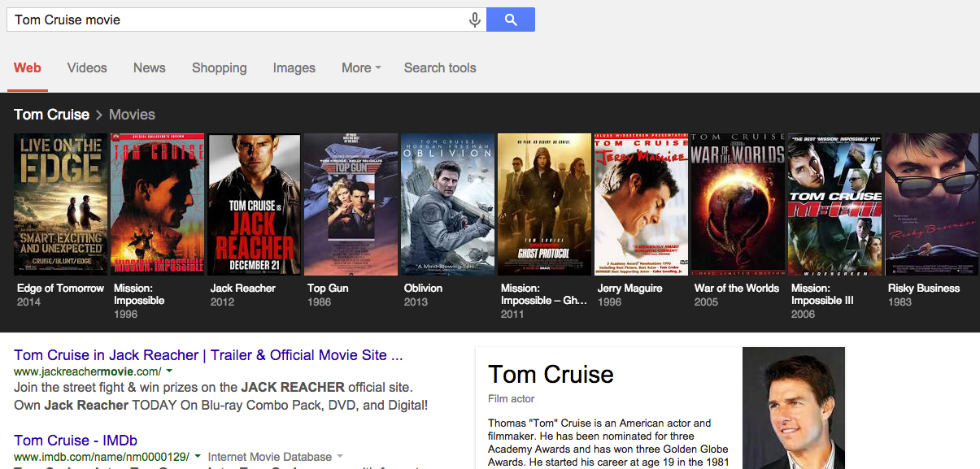Open the Jack Reacher movie poster
Viewport: 980px width, 469px height.
pos(255,205)
